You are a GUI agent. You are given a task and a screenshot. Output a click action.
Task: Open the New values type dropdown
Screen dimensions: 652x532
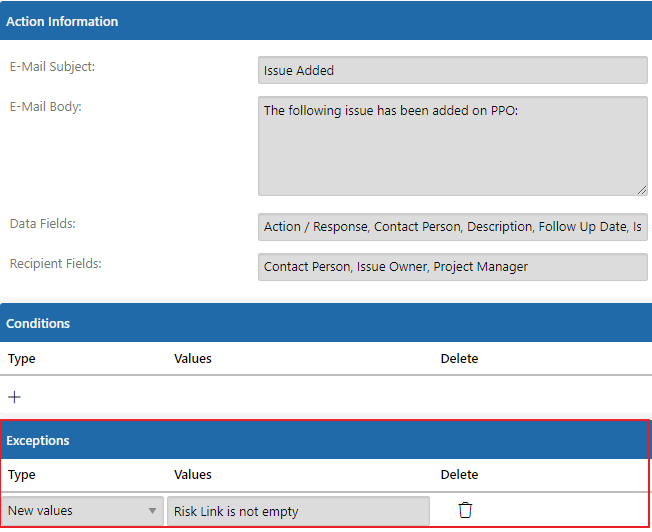[x=82, y=510]
